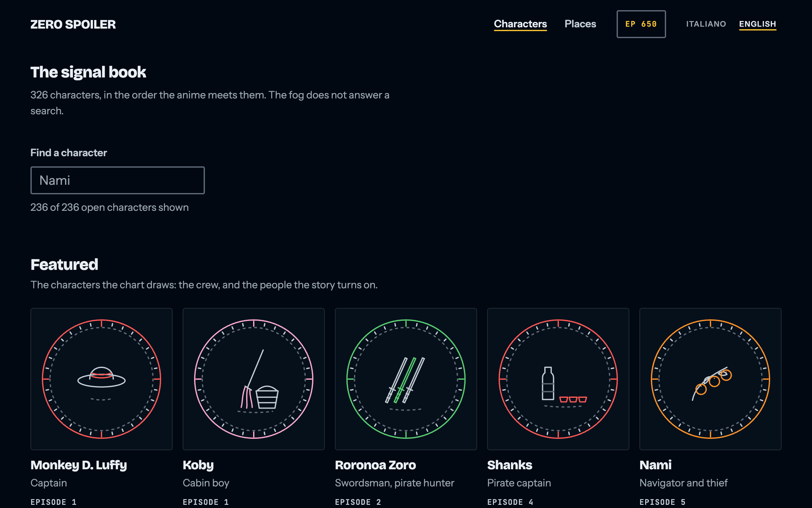Click the 'EPISODE 5' label under Nami
The image size is (812, 508).
662,502
